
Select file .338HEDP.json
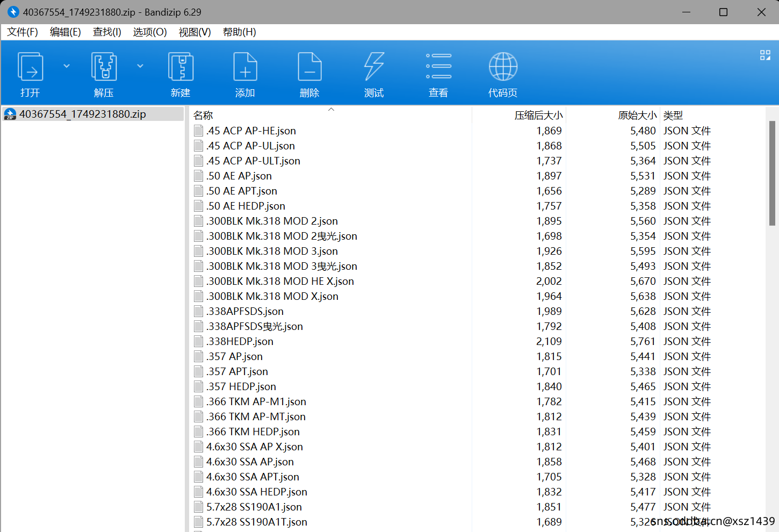click(240, 341)
